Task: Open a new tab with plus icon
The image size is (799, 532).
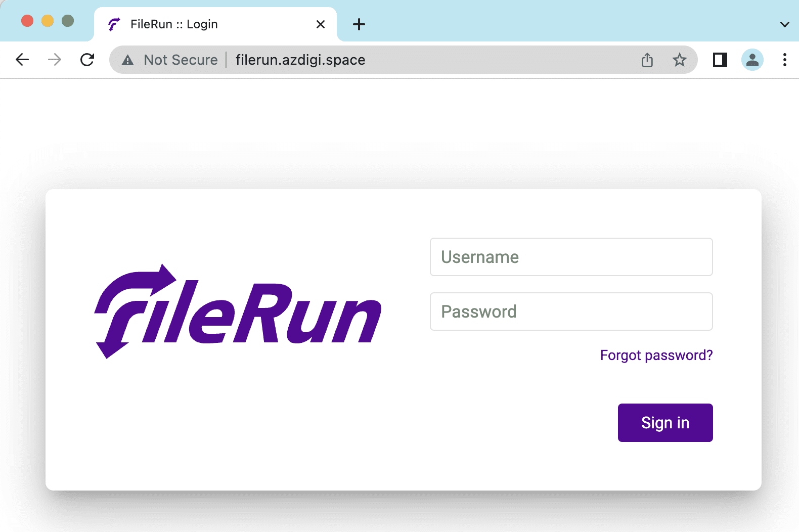Action: (x=359, y=24)
